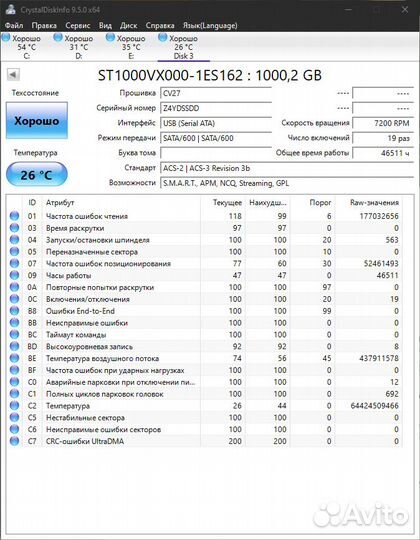The image size is (420, 540).
Task: Click the status orb for attribute C0
Action: click(14, 382)
